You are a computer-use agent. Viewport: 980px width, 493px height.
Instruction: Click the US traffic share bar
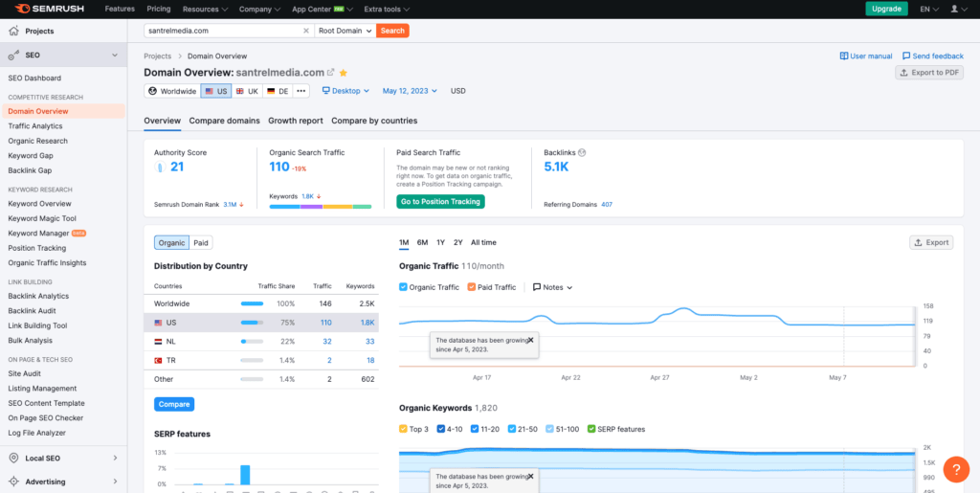tap(252, 324)
